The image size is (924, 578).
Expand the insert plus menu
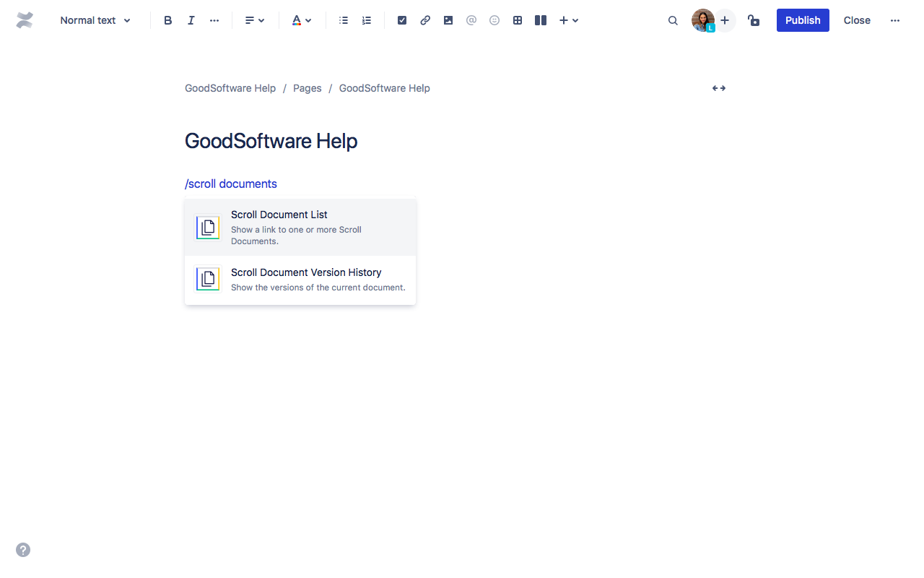569,20
